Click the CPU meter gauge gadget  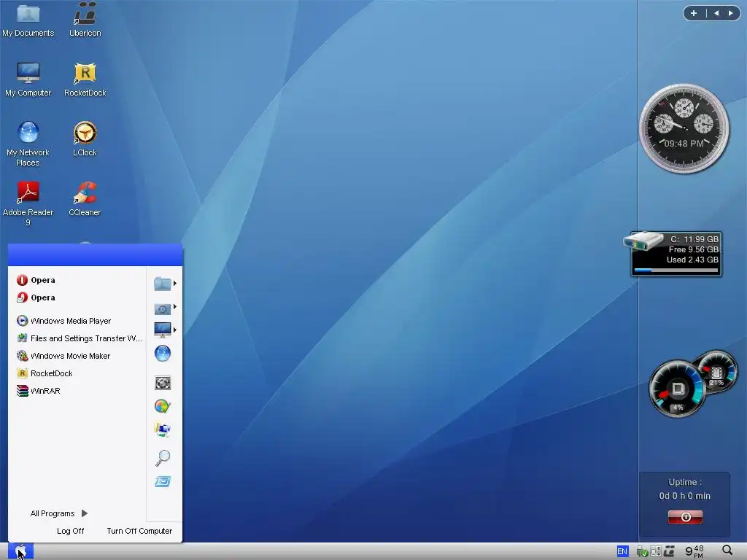[678, 389]
